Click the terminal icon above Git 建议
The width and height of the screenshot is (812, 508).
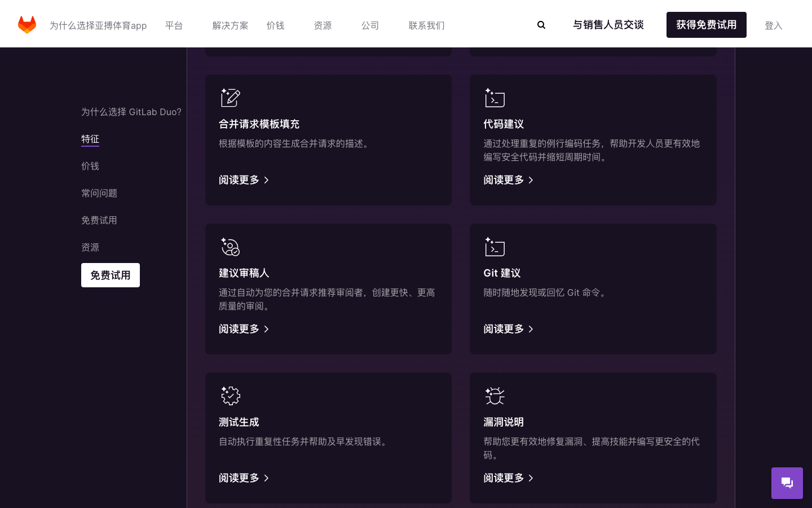(x=495, y=247)
